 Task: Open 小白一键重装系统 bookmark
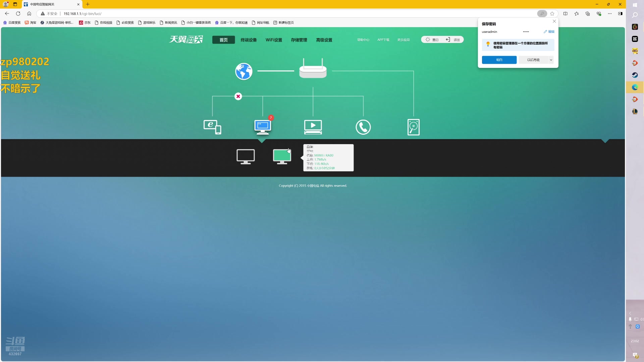(196, 23)
